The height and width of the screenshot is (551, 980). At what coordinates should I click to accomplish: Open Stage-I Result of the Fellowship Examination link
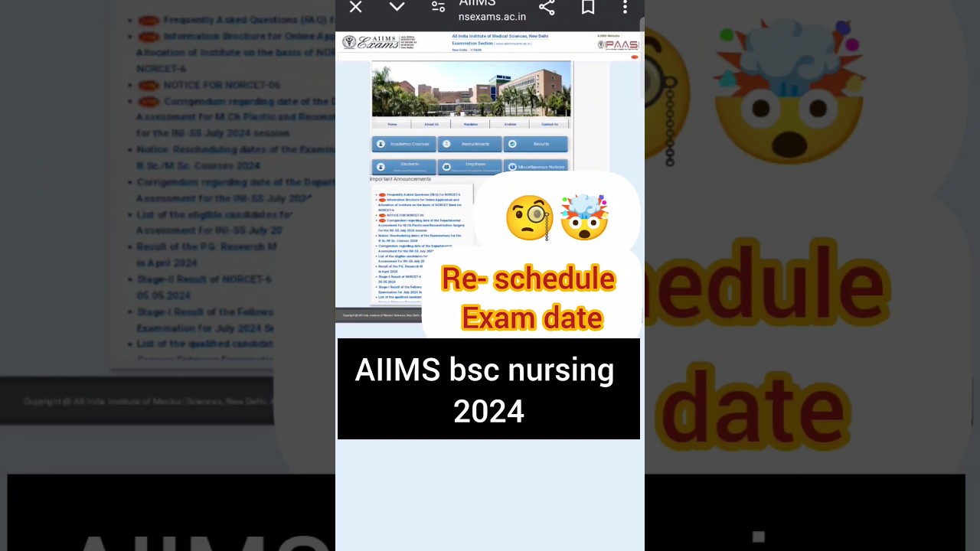[400, 289]
